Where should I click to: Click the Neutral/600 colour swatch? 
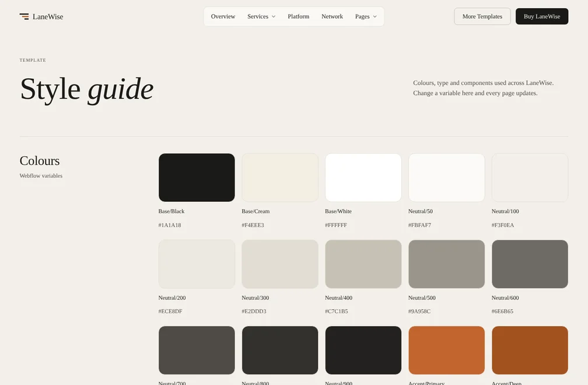530,264
